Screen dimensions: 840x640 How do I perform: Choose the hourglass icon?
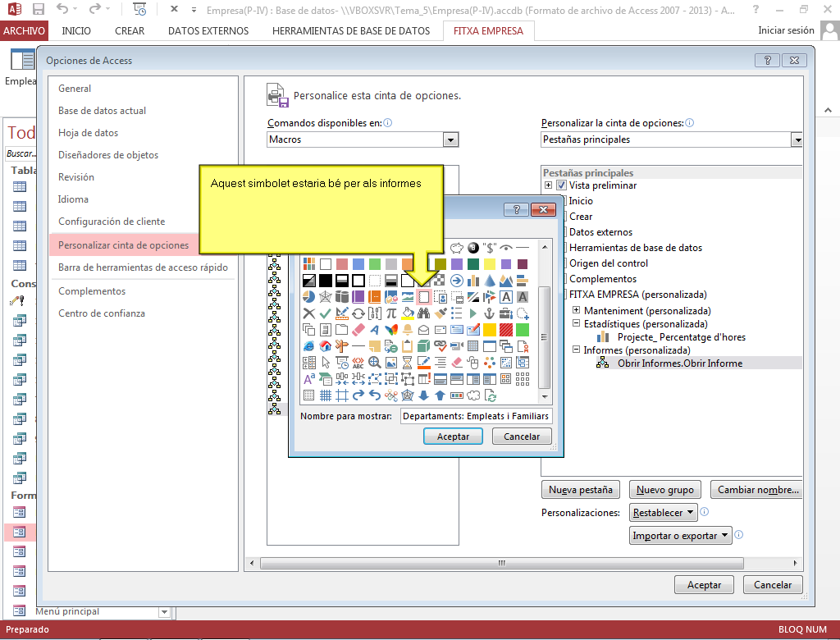tap(408, 363)
